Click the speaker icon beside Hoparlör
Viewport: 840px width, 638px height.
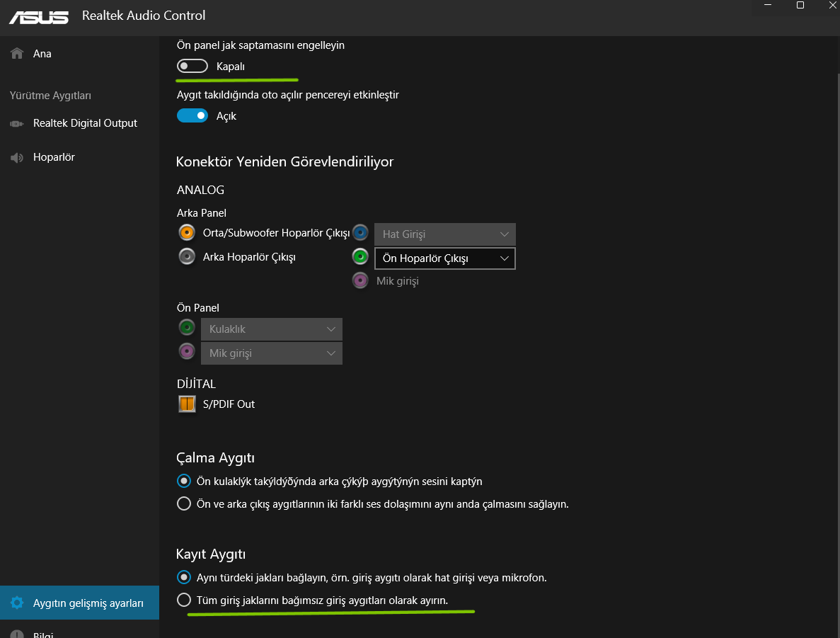pos(16,158)
